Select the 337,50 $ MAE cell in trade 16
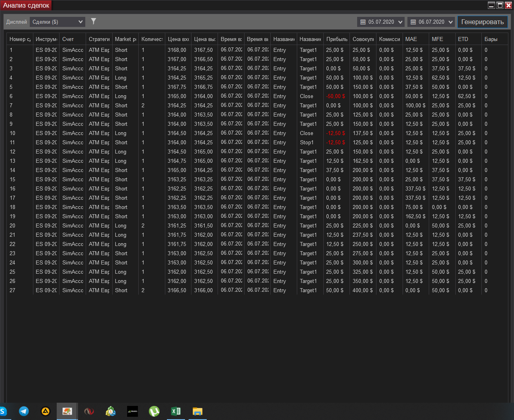This screenshot has height=420, width=514. [415, 189]
